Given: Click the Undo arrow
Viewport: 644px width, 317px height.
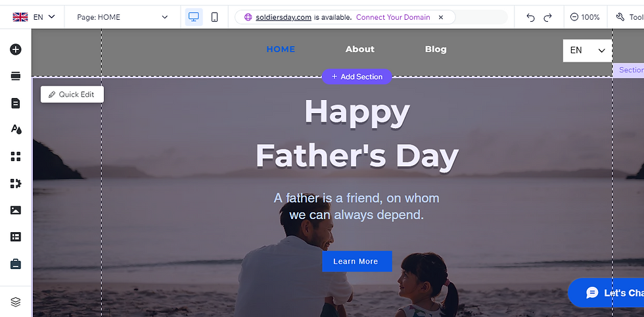Looking at the screenshot, I should pos(531,17).
